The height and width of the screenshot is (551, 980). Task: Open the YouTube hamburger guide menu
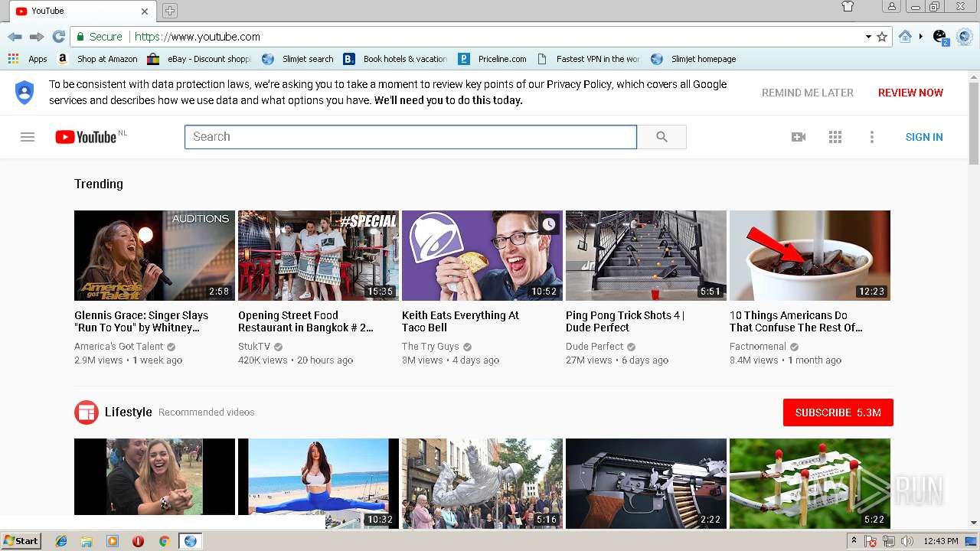[x=28, y=137]
